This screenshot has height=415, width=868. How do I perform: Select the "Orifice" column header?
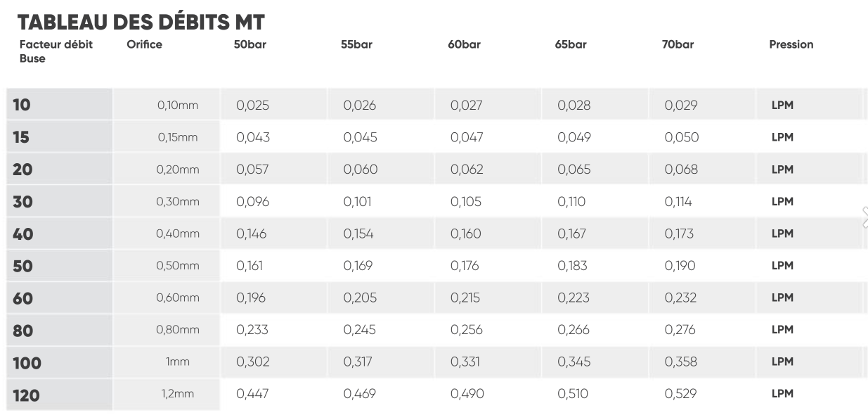145,44
